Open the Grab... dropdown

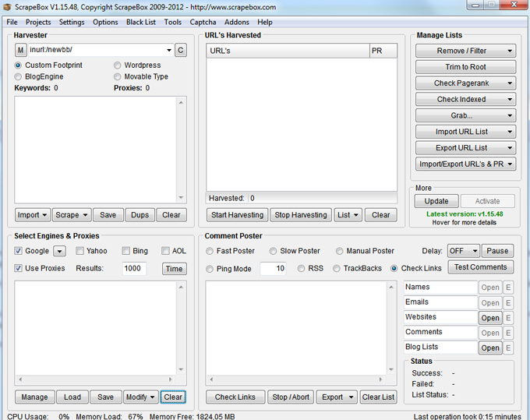[x=465, y=115]
